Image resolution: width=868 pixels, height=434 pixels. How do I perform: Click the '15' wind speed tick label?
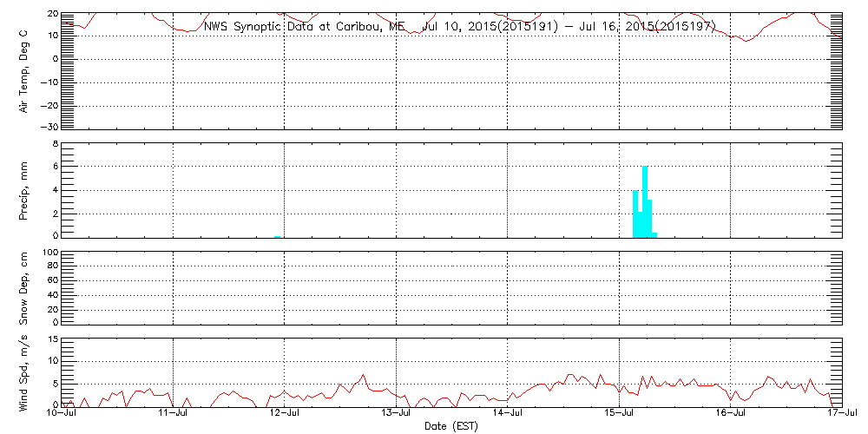click(52, 340)
